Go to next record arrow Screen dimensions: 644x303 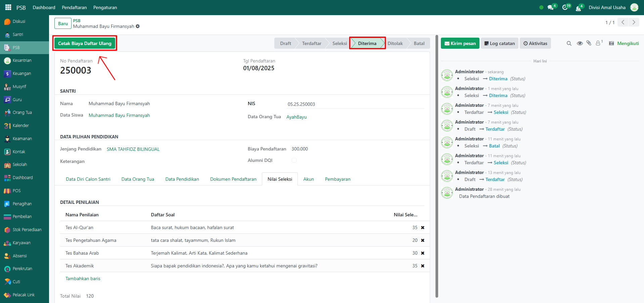point(634,23)
